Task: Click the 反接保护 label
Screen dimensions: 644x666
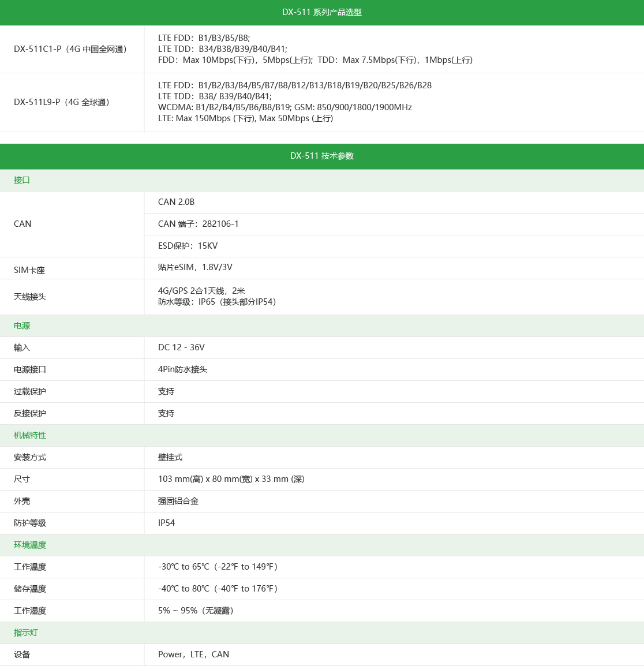Action: (30, 414)
